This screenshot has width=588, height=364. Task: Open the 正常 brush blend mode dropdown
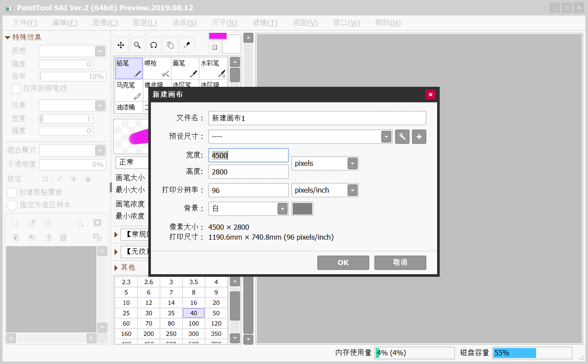click(132, 162)
